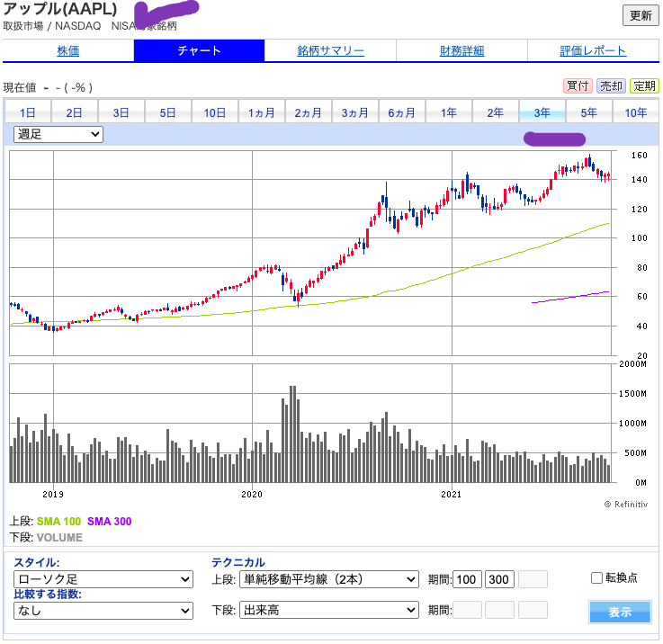Switch chart to 6ヵ月 period

click(x=402, y=112)
